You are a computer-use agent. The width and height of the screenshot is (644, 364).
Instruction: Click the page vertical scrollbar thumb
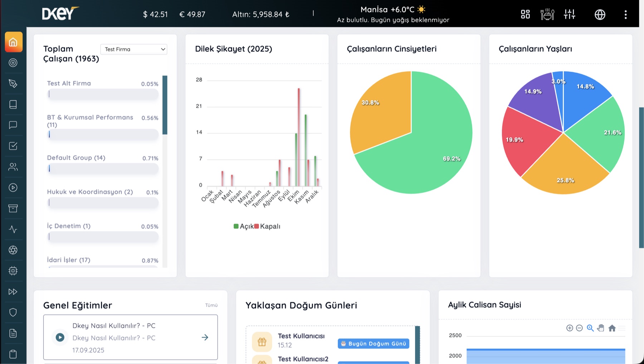point(641,177)
